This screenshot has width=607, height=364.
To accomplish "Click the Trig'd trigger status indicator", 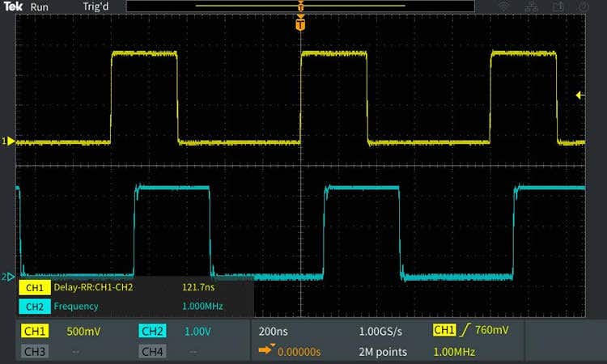I will 96,6.
